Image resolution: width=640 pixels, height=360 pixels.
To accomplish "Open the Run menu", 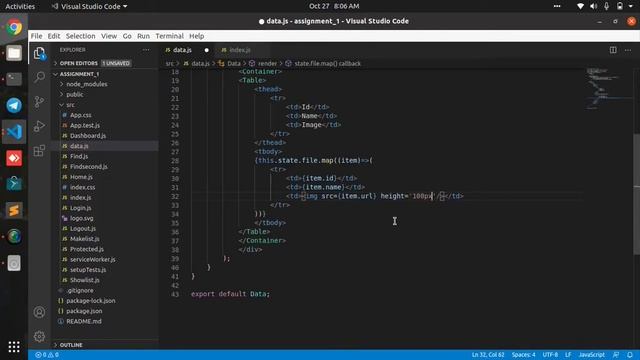I will tap(143, 36).
